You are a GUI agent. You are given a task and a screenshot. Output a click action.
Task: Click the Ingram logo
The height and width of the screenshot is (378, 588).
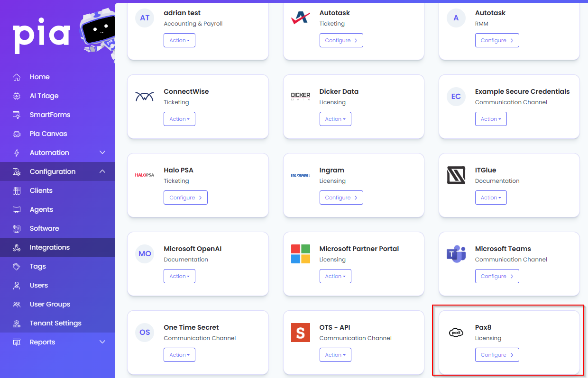(300, 175)
